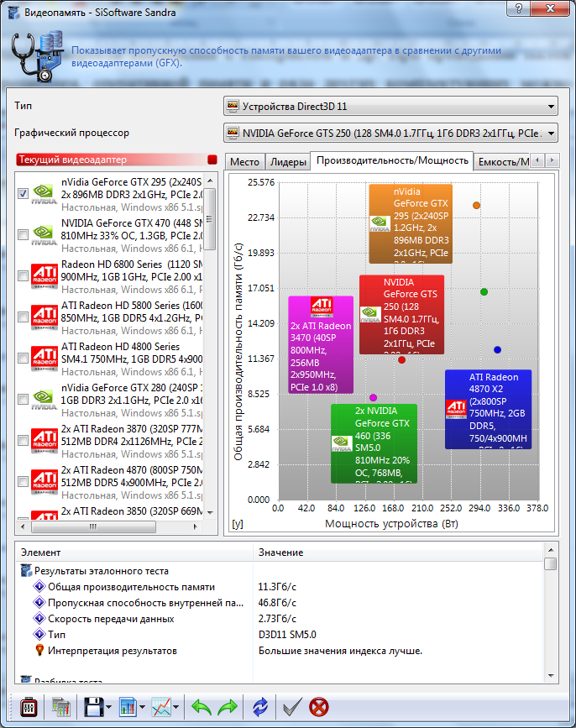
Task: Select the Общая производительность памяти row
Action: click(279, 587)
